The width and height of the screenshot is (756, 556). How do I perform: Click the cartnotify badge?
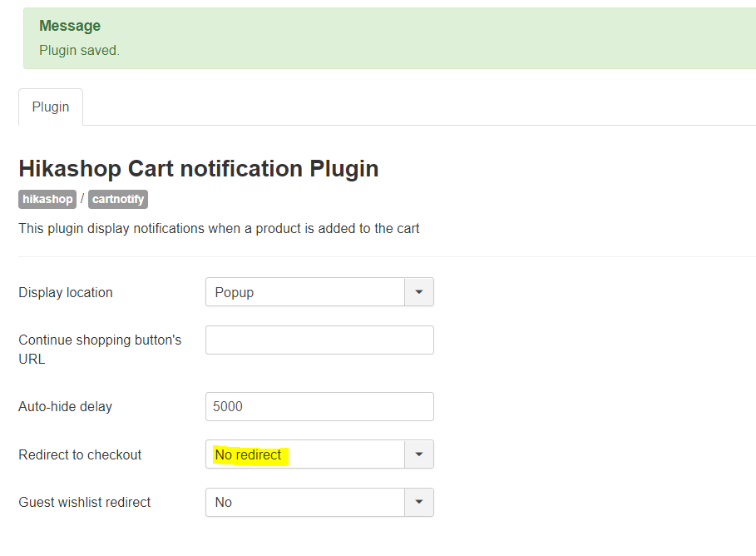[x=119, y=199]
